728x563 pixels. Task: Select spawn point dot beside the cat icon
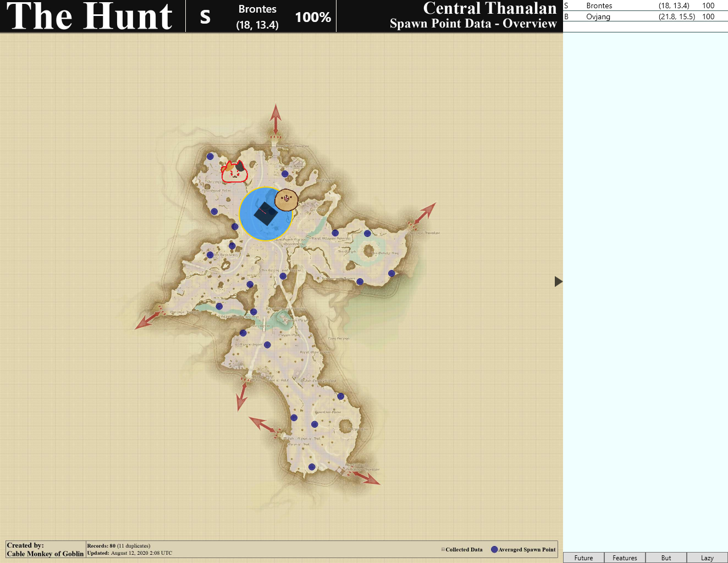click(210, 157)
